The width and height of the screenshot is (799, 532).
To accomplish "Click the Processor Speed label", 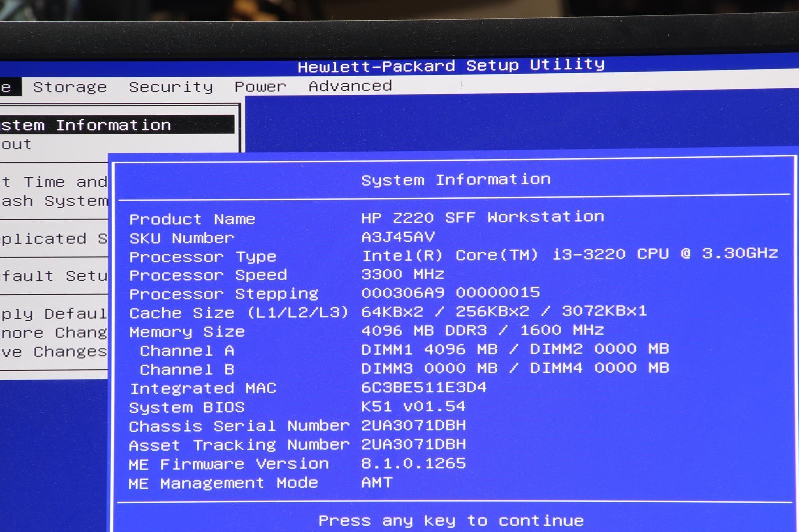I will 208,275.
